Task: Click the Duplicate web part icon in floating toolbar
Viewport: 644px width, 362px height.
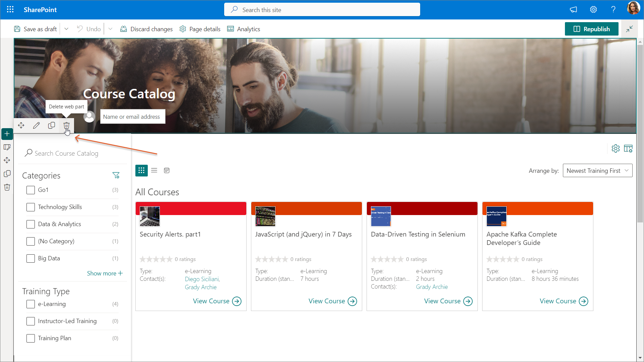Action: pyautogui.click(x=52, y=125)
